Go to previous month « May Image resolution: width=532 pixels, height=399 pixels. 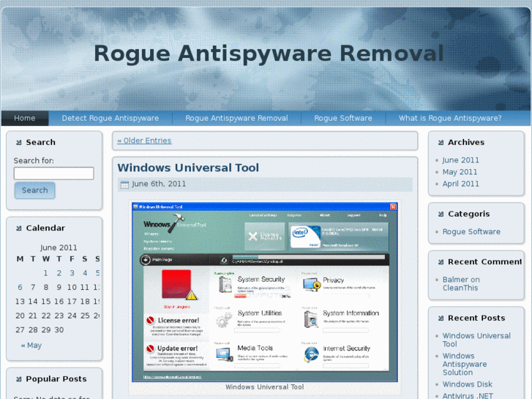pyautogui.click(x=31, y=346)
